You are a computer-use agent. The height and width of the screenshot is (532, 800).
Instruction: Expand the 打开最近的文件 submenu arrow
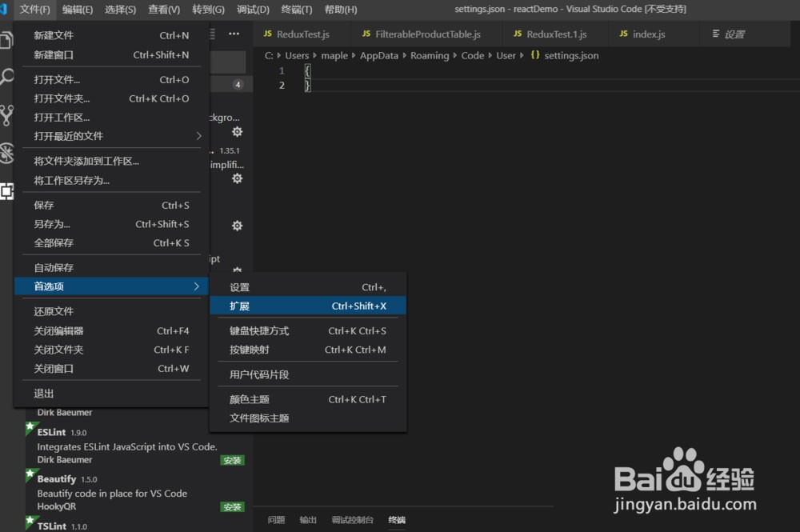pos(198,136)
